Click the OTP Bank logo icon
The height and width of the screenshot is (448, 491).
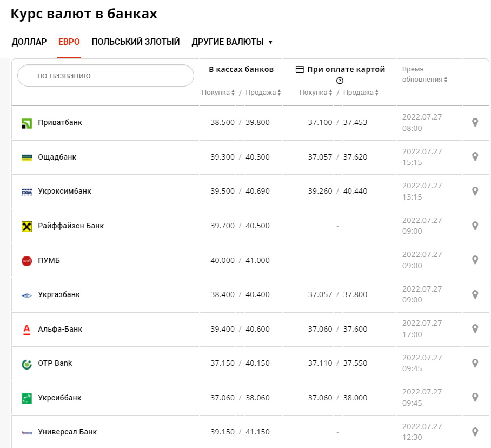[x=26, y=364]
